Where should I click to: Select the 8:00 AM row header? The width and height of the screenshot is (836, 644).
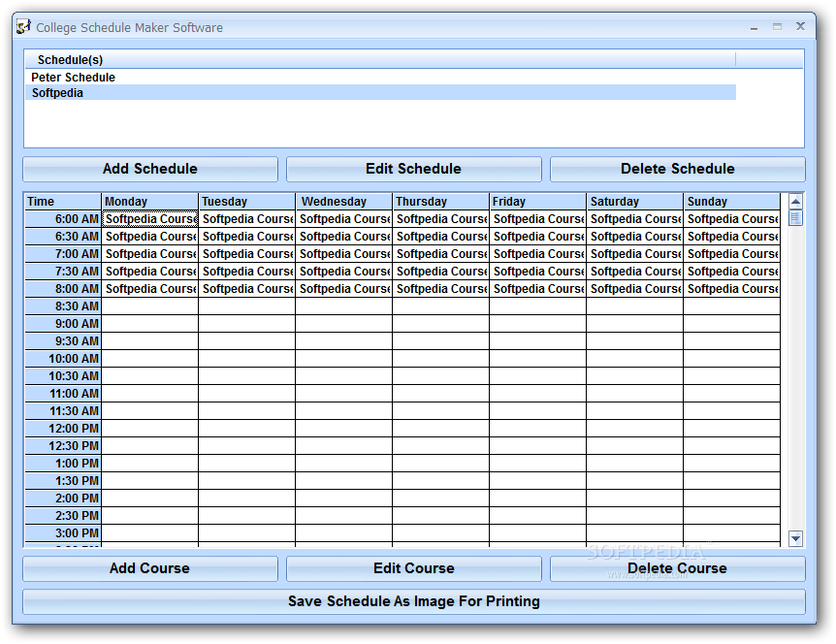[63, 289]
